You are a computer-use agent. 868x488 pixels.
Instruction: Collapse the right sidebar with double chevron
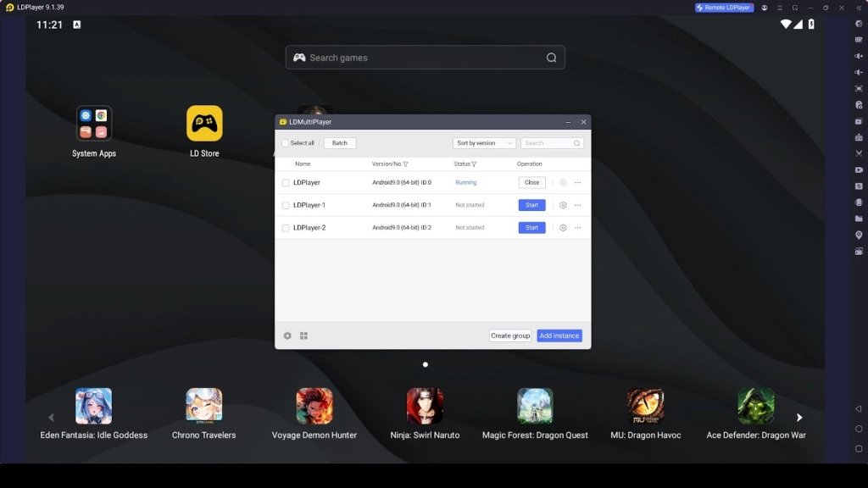pyautogui.click(x=860, y=8)
